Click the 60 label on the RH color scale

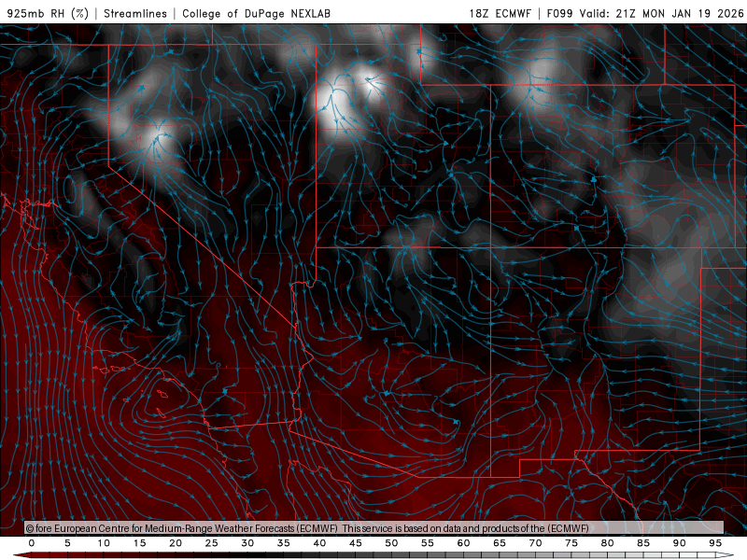click(x=463, y=543)
